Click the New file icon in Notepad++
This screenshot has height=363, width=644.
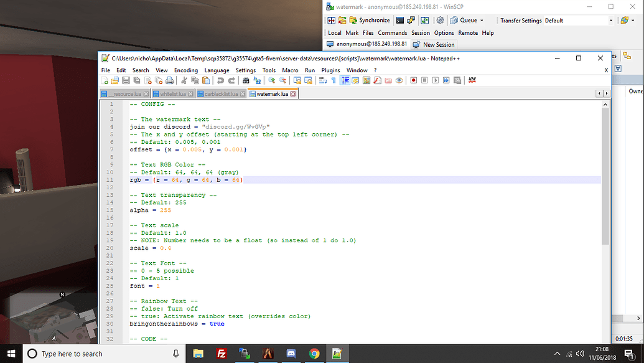[x=105, y=80]
